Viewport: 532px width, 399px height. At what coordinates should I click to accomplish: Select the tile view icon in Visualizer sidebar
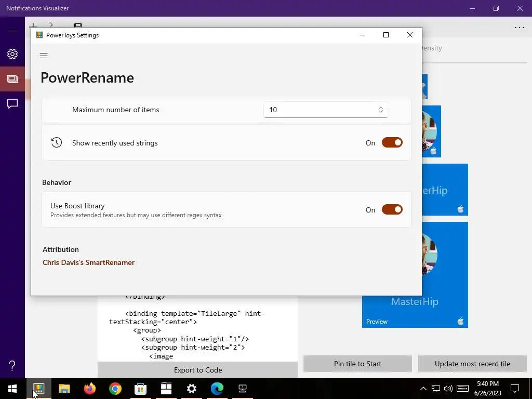point(12,79)
